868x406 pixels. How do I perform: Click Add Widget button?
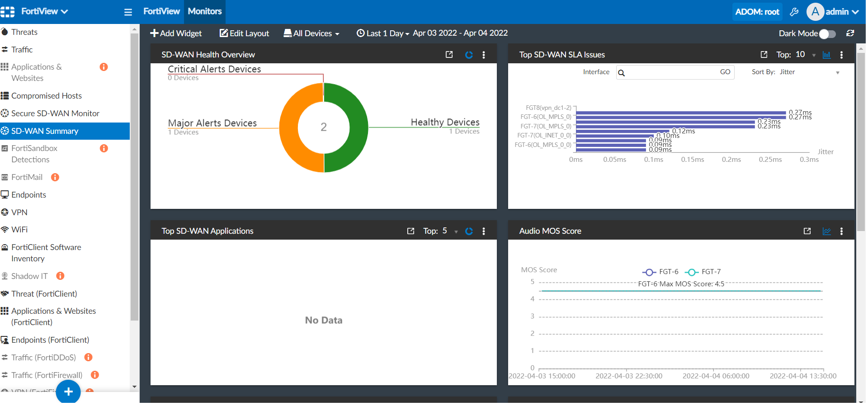[176, 33]
